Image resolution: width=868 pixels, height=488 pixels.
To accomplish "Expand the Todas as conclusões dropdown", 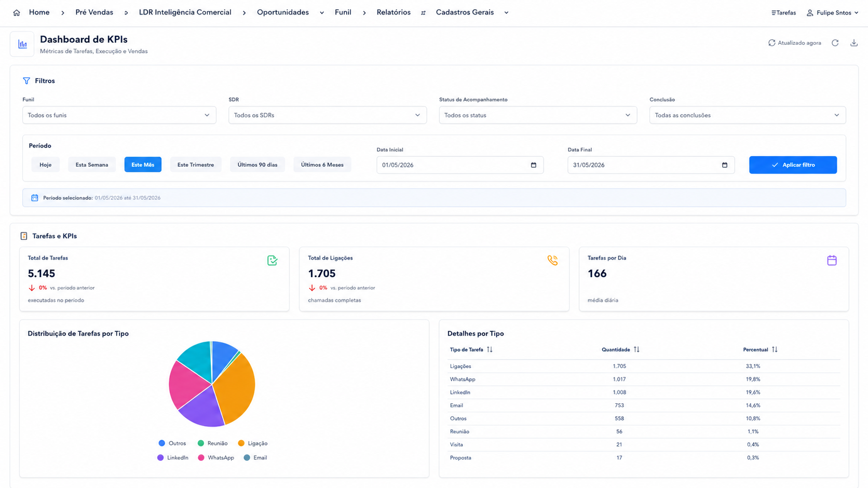I will tap(748, 115).
